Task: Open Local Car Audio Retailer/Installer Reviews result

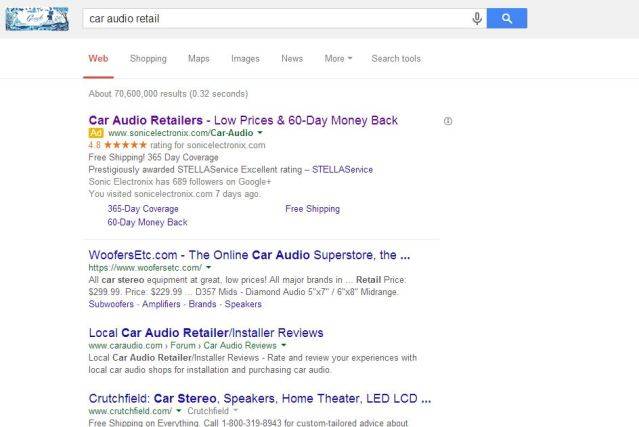Action: pos(206,333)
